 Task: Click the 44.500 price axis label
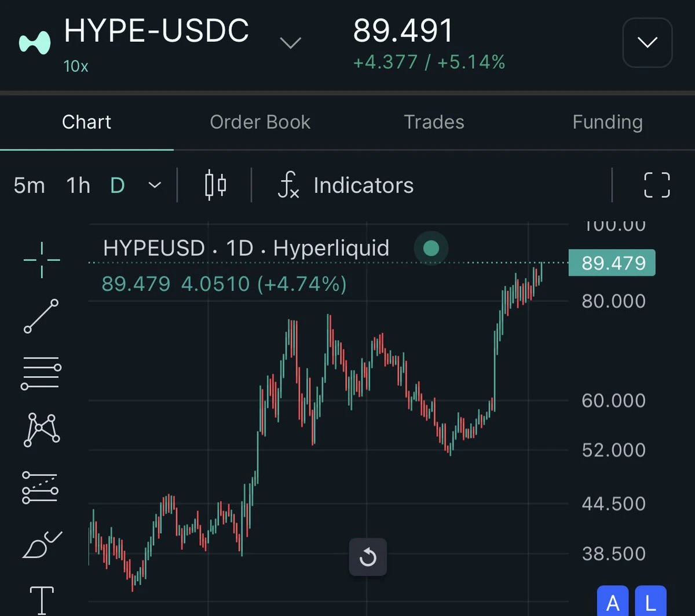point(613,504)
